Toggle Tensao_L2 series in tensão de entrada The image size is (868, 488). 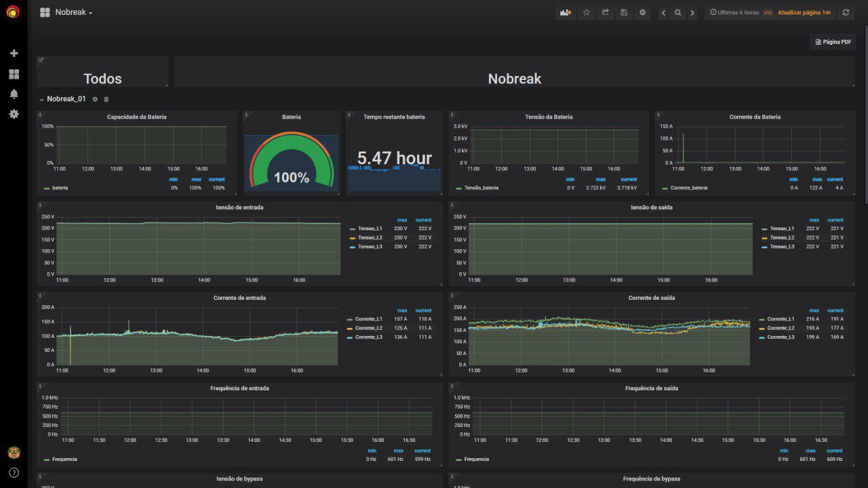tap(370, 238)
